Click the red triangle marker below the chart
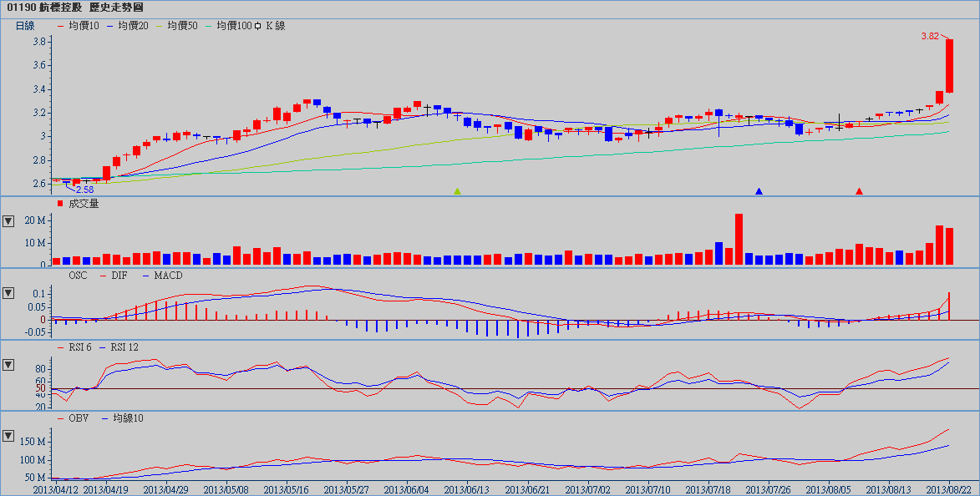The width and height of the screenshot is (980, 496). click(x=859, y=191)
